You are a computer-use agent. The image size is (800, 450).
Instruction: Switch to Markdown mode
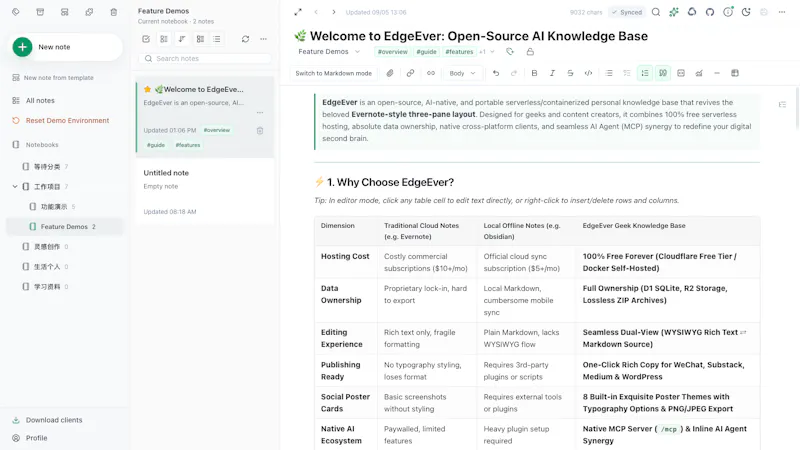[334, 73]
